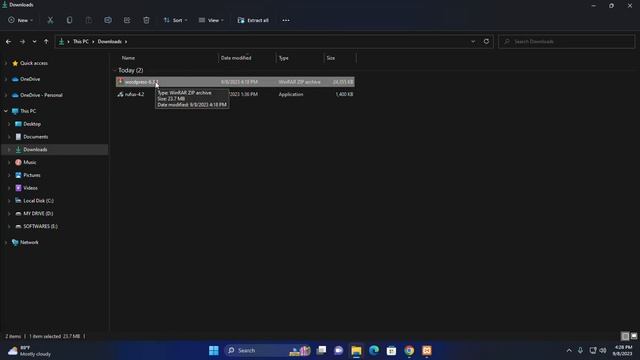Select Downloads in the sidebar

click(35, 149)
